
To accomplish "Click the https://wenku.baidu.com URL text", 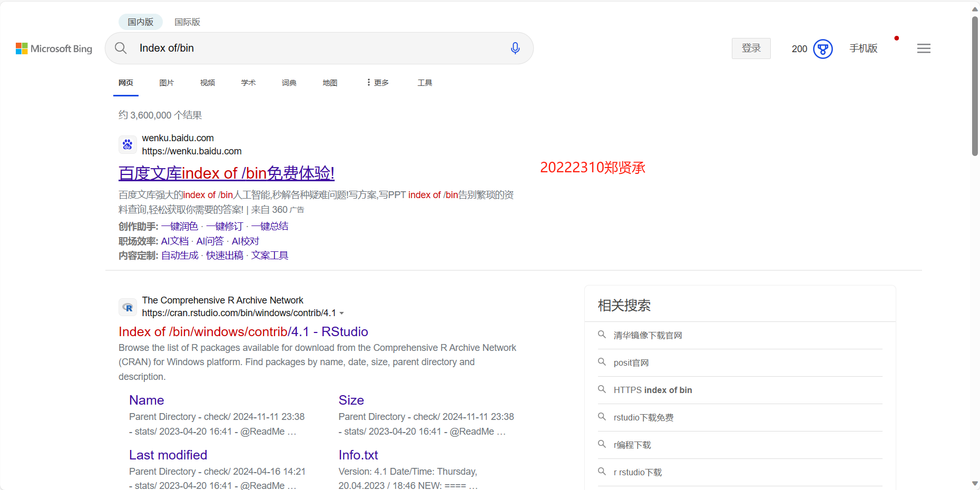I will coord(192,151).
